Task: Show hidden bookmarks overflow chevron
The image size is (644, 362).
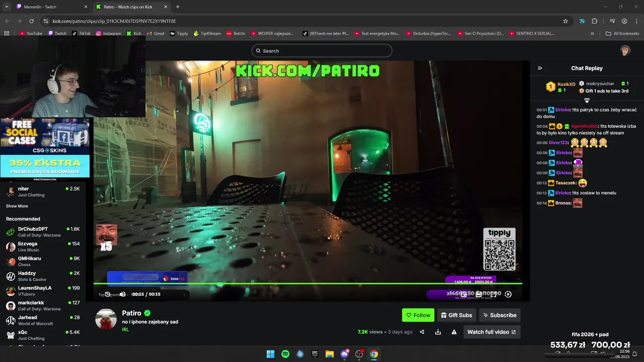Action: (x=592, y=34)
